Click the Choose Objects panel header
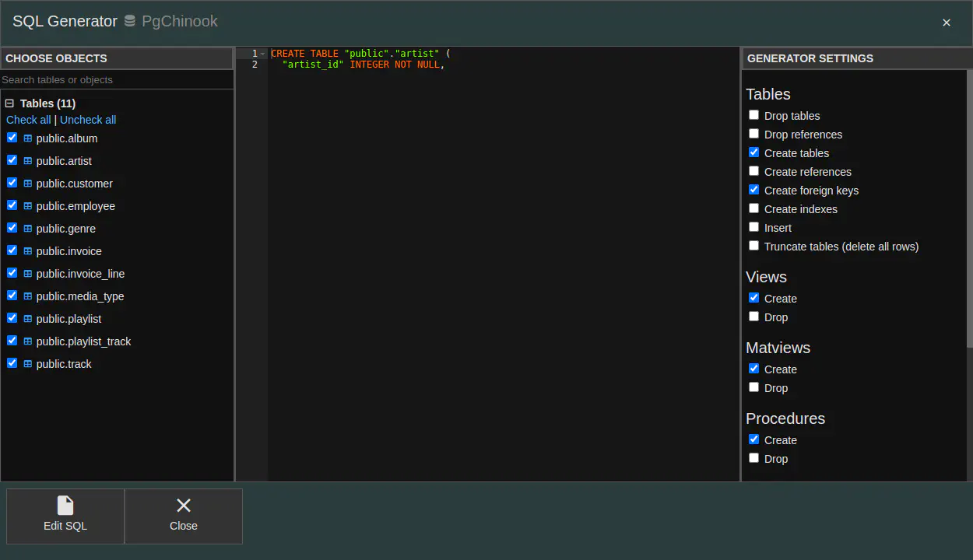Image resolution: width=973 pixels, height=560 pixels. 117,58
